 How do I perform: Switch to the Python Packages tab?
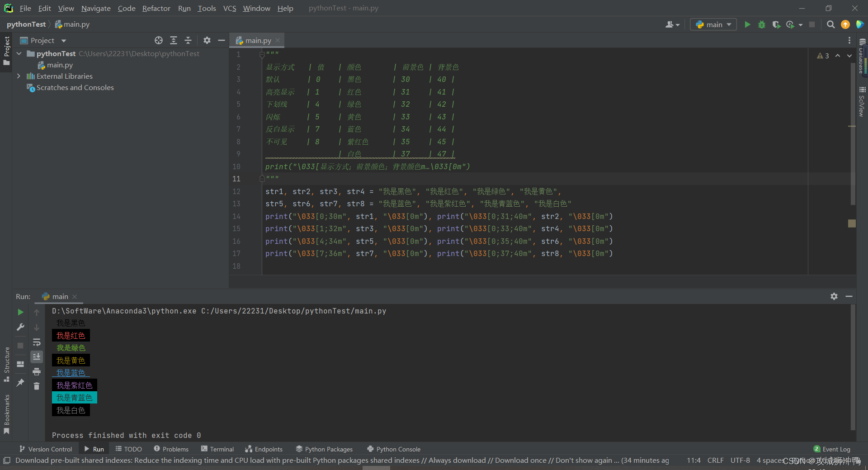pos(328,449)
